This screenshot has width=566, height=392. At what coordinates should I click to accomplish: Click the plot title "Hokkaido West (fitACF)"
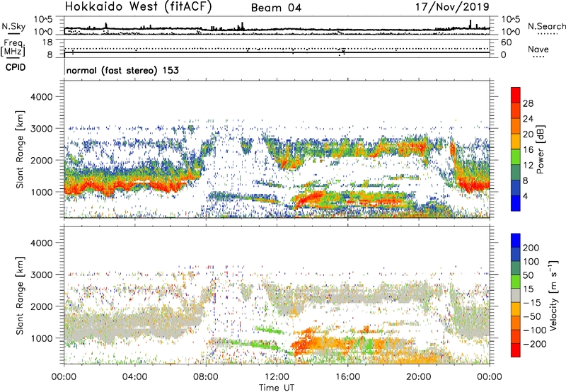[x=138, y=6]
